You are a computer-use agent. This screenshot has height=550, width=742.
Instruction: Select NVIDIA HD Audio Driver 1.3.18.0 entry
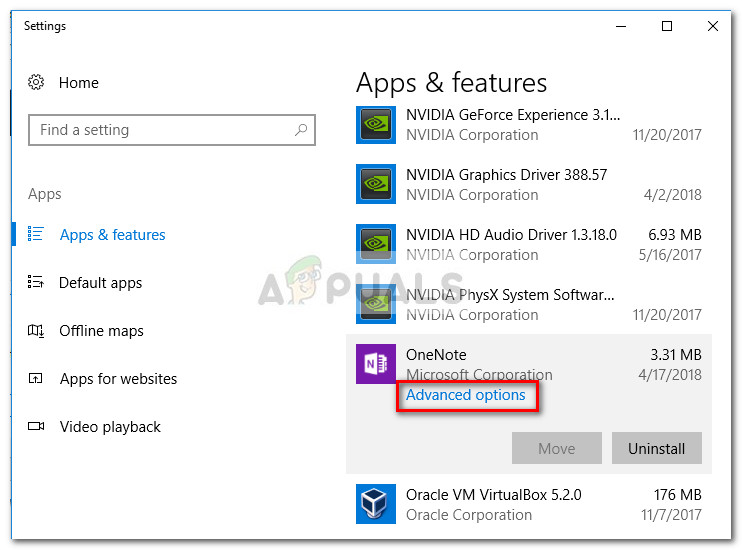pyautogui.click(x=529, y=244)
